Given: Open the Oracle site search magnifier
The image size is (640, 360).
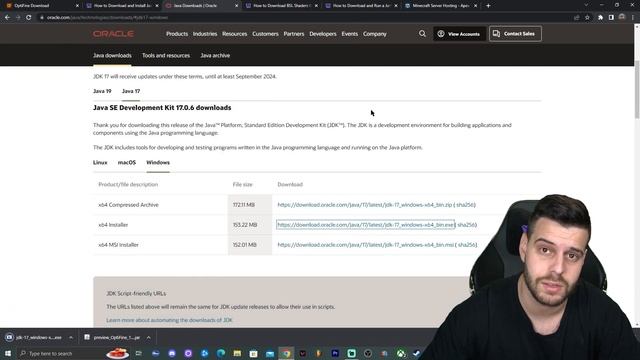Looking at the screenshot, I should coord(422,34).
